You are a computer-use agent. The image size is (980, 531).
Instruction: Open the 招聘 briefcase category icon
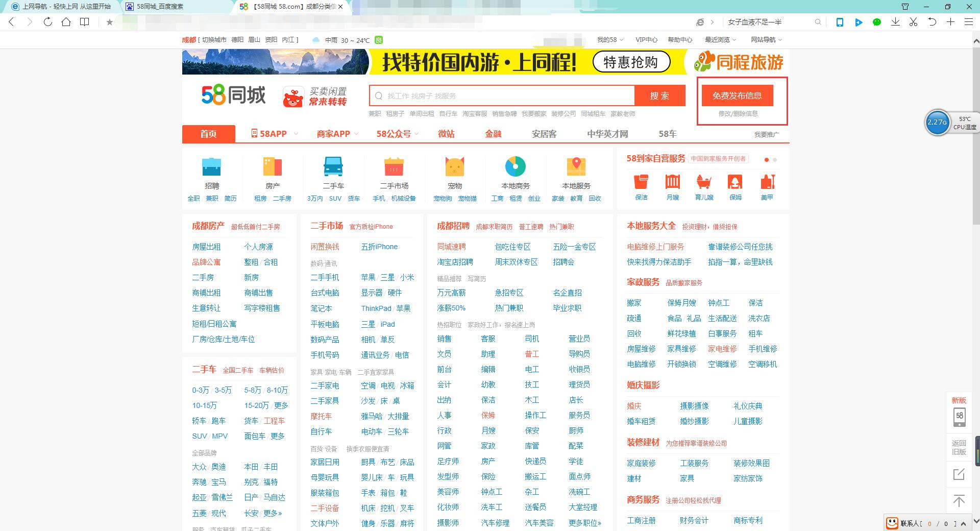[211, 166]
